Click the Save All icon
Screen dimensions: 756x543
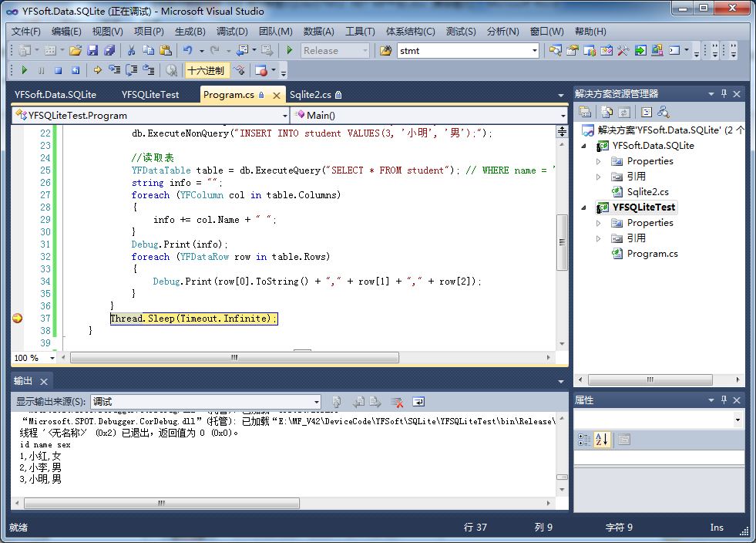tap(109, 50)
